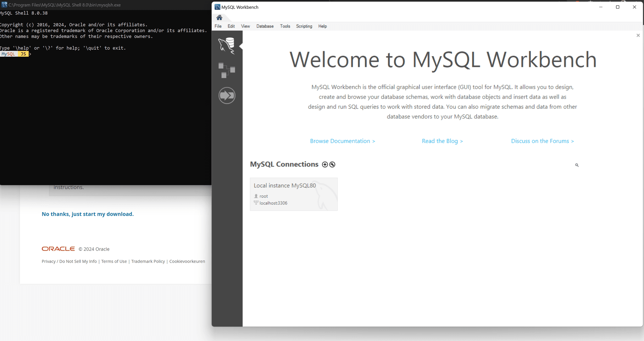The width and height of the screenshot is (644, 341).
Task: Open manage connections wrench icon
Action: [x=332, y=164]
